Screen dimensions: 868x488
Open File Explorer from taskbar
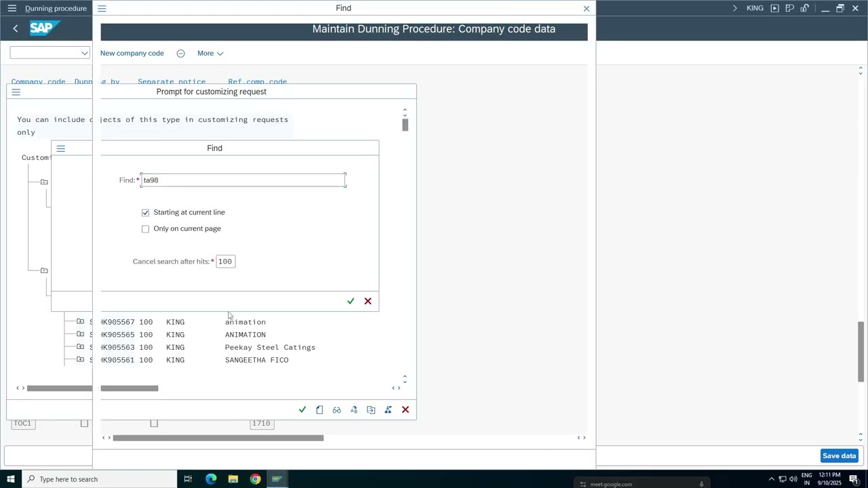point(233,479)
